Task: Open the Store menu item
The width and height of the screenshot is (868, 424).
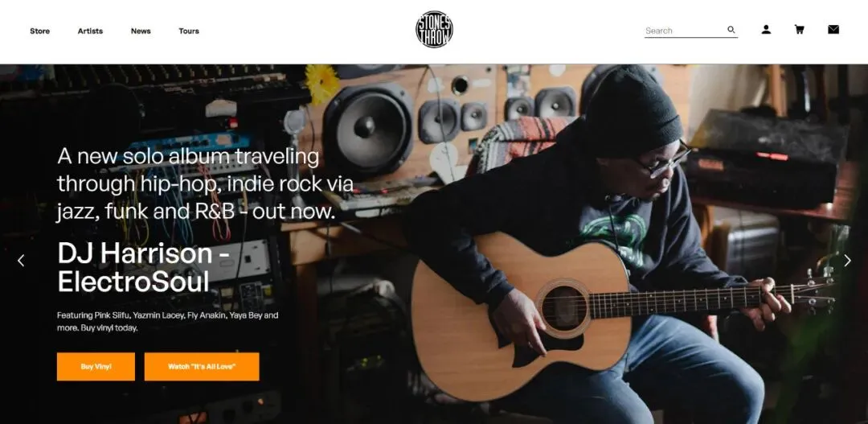Action: [x=40, y=31]
